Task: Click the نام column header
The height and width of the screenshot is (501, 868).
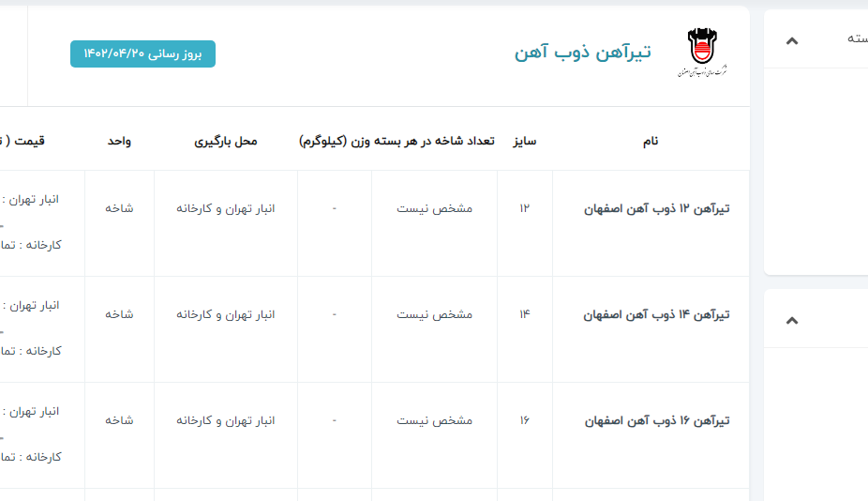Action: point(650,141)
